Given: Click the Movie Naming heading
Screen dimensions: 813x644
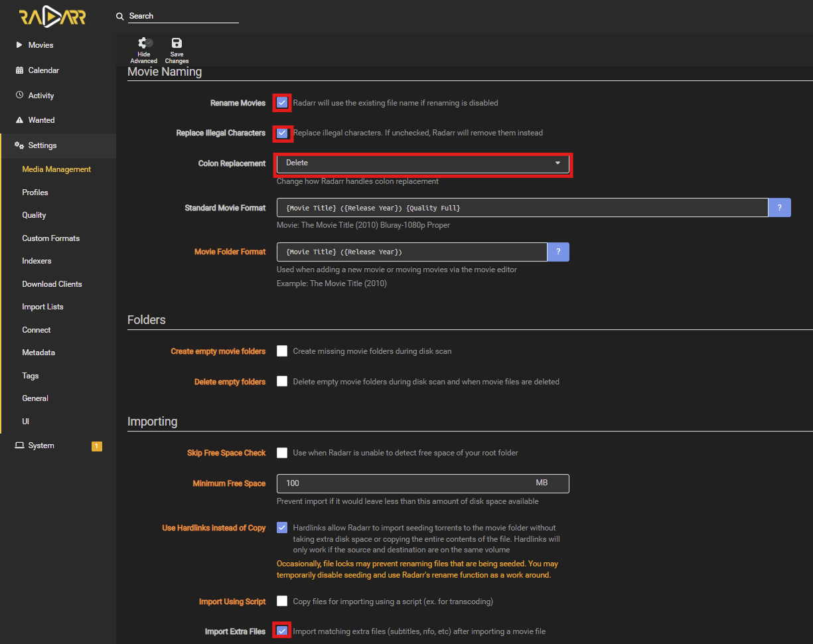Looking at the screenshot, I should 165,72.
